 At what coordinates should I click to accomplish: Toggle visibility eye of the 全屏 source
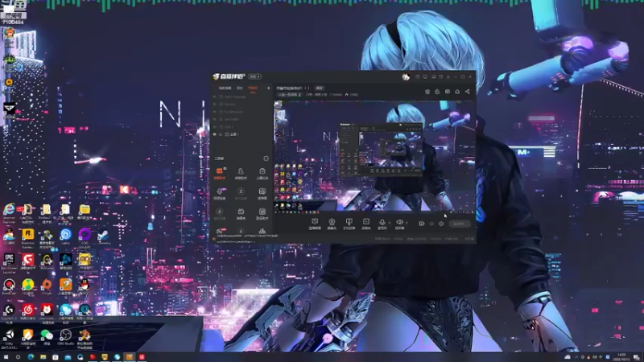(214, 134)
